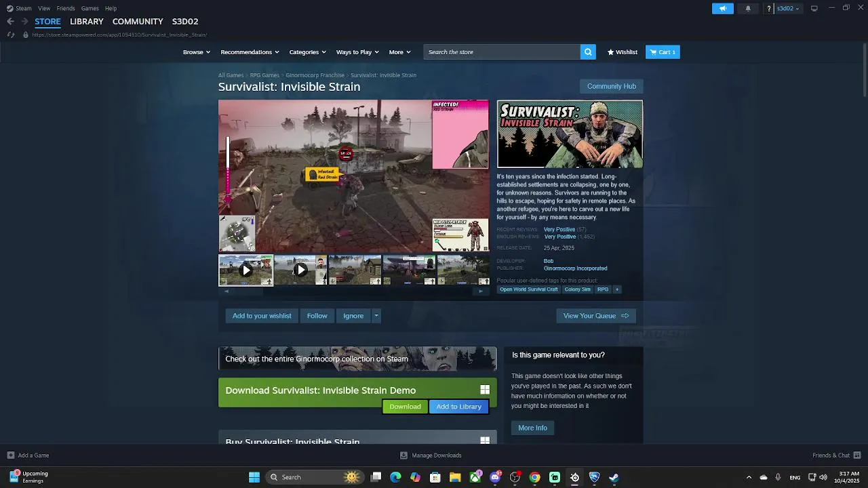Open the developer Bob link
Viewport: 868px width, 488px height.
549,261
